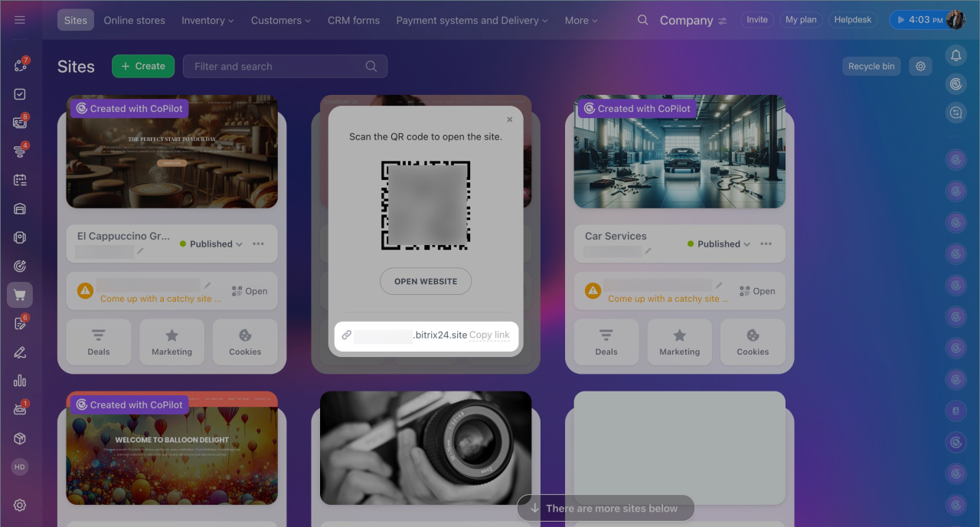The height and width of the screenshot is (527, 980).
Task: Open three-dot menu on Car Services card
Action: pyautogui.click(x=766, y=244)
